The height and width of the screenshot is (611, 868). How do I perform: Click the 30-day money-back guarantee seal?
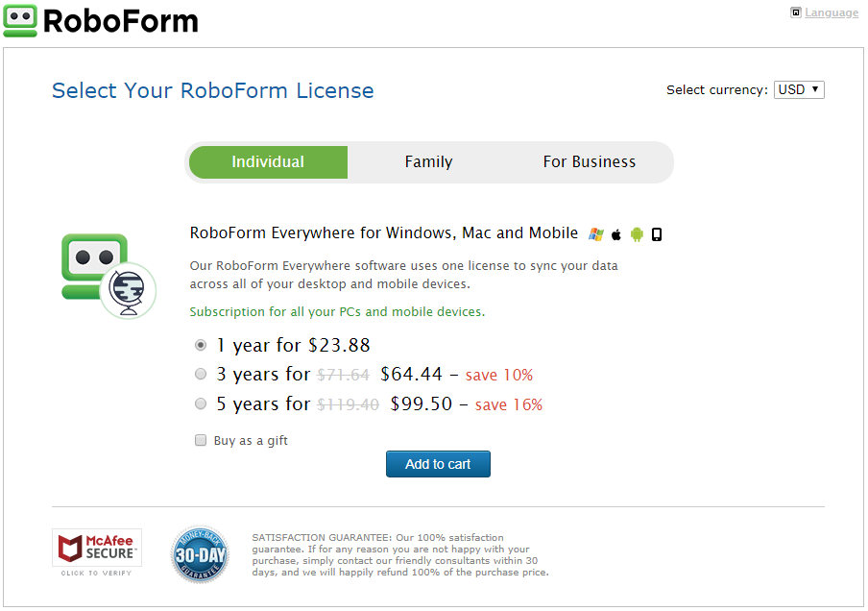[x=200, y=554]
